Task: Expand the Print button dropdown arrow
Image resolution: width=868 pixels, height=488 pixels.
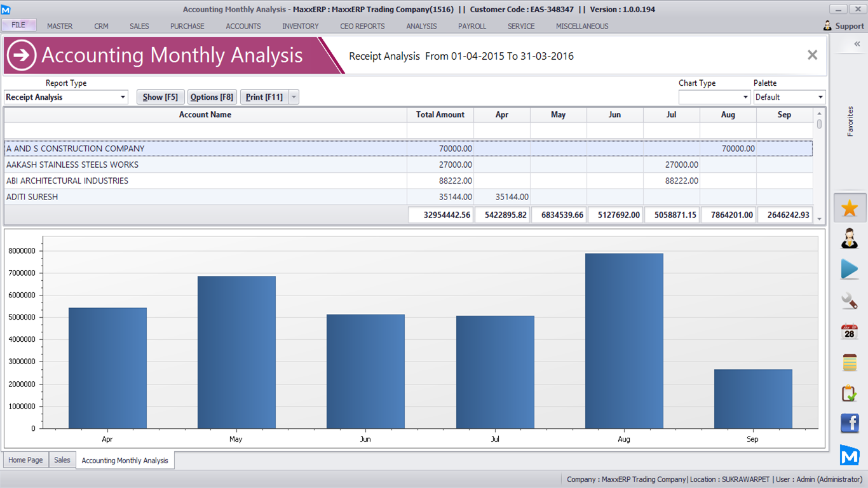Action: click(293, 97)
